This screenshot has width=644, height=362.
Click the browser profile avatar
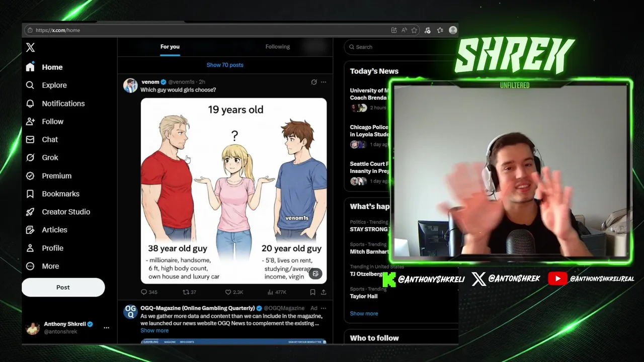(453, 30)
